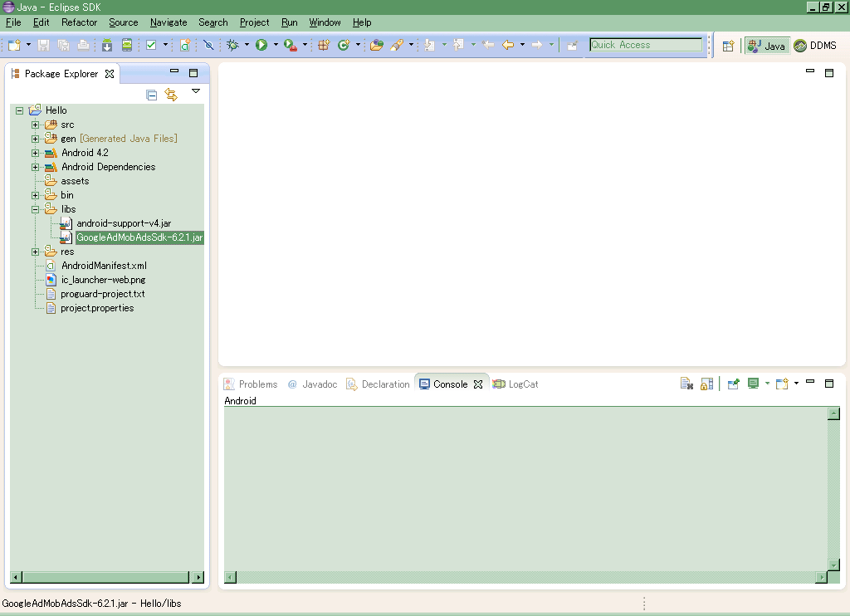
Task: Switch to the Problems tab
Action: click(251, 384)
